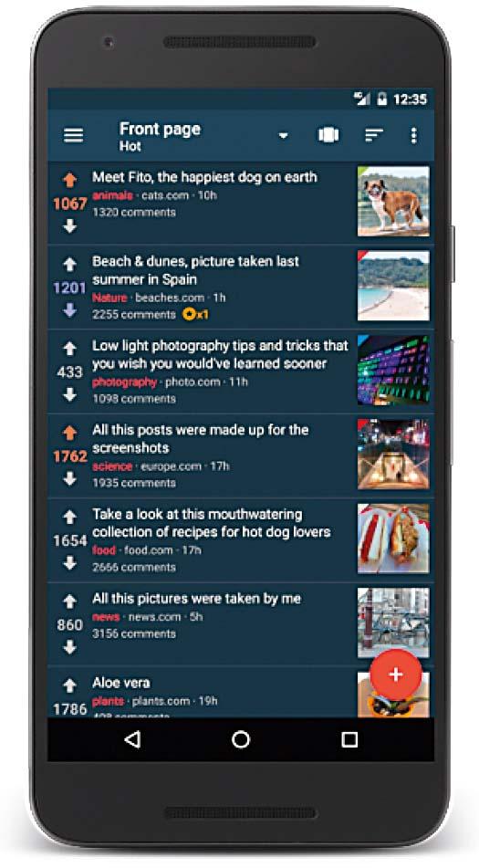Tap the gold award badge on Beach post
Screen dimensions: 479x868
pos(196,314)
